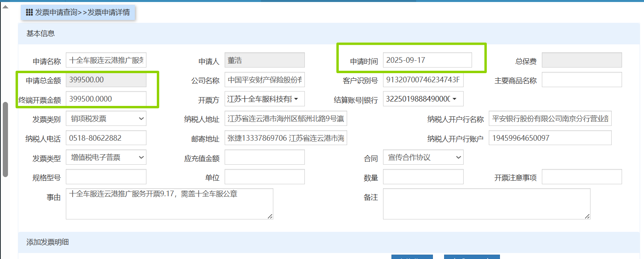Image resolution: width=644 pixels, height=259 pixels.
Task: Click the 申请总金额 label
Action: pyautogui.click(x=43, y=81)
